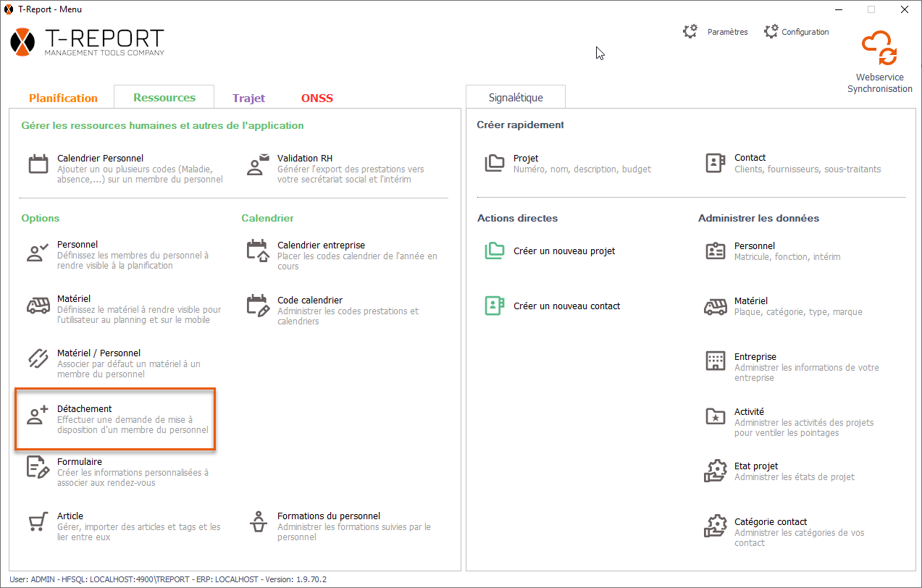
Task: Select the Signalétique tab
Action: click(515, 98)
